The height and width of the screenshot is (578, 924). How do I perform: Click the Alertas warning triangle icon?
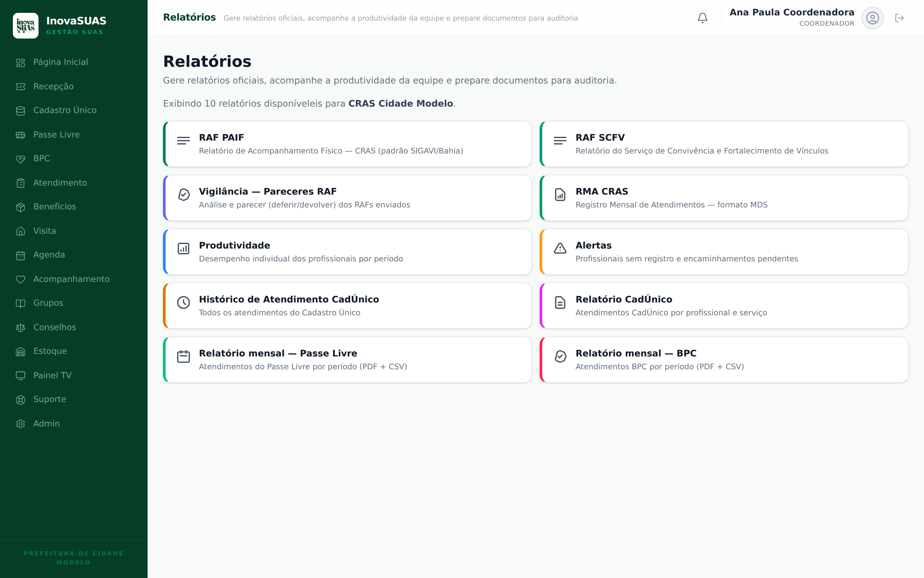(560, 249)
